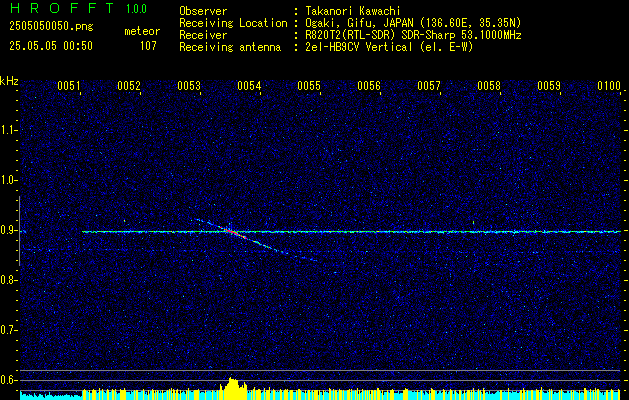Click the version number 1.0.0
The width and height of the screenshot is (629, 400).
[x=136, y=9]
